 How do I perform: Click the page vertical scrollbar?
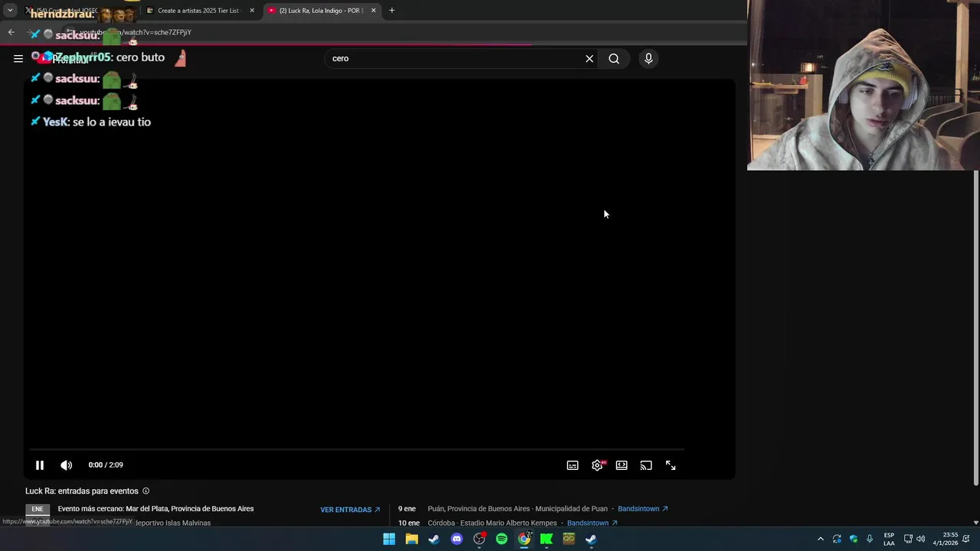click(x=976, y=328)
